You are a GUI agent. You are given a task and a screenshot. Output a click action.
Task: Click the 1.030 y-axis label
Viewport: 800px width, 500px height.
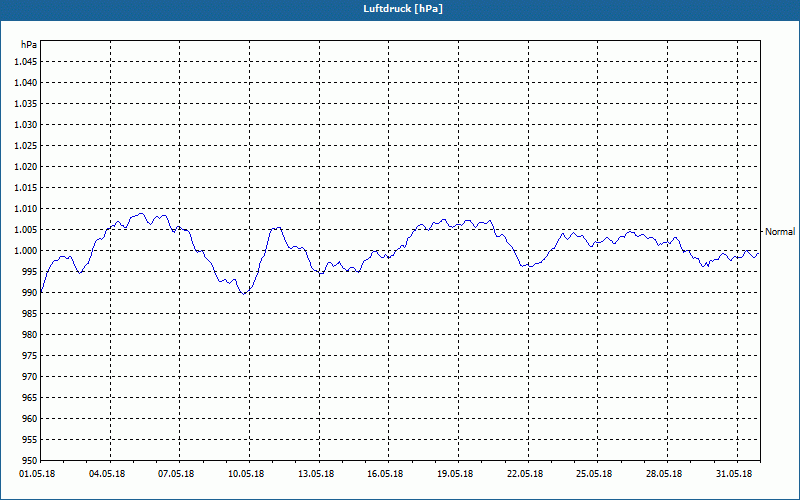26,124
